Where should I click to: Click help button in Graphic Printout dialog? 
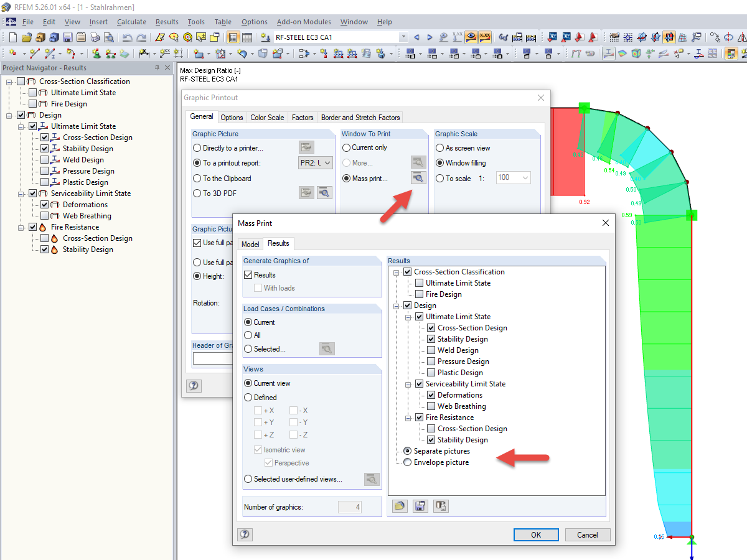point(194,386)
